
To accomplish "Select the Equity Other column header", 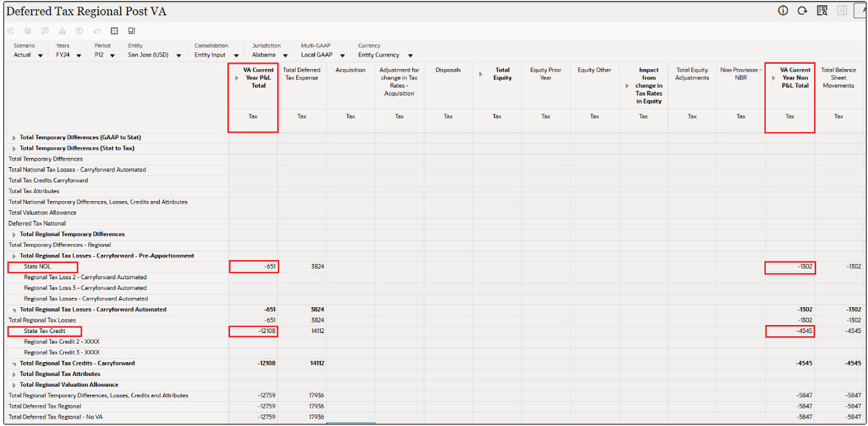I will point(594,70).
